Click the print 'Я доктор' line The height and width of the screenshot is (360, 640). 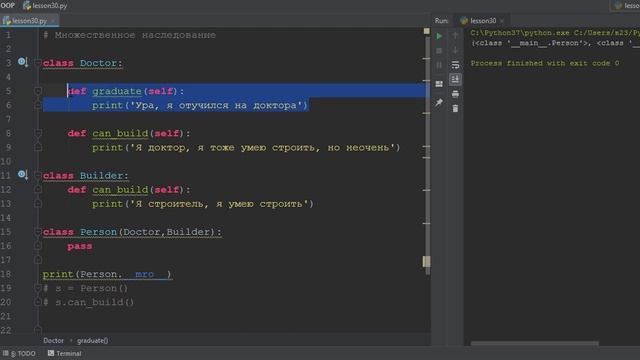[x=246, y=147]
